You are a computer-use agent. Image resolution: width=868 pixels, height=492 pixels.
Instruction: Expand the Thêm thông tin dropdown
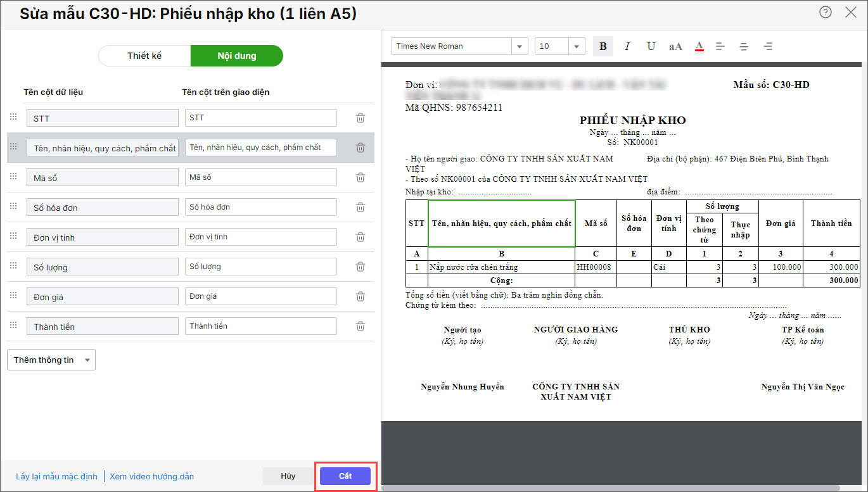coord(51,360)
